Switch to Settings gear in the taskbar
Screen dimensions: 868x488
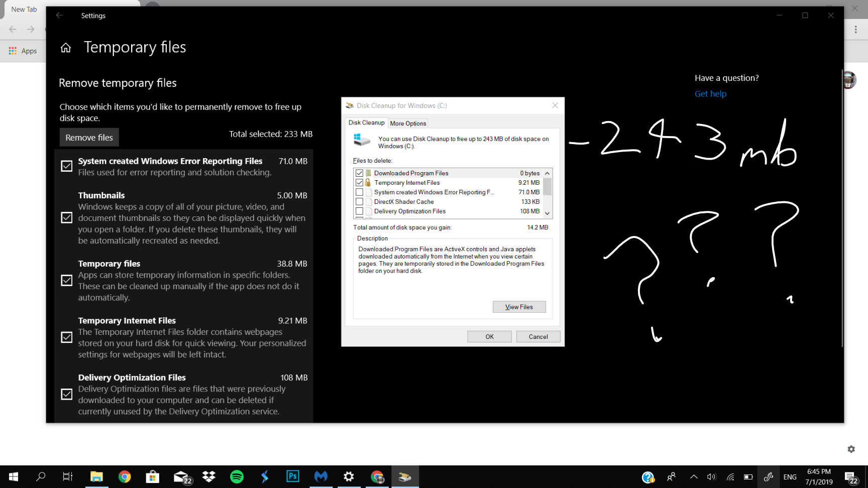[349, 477]
